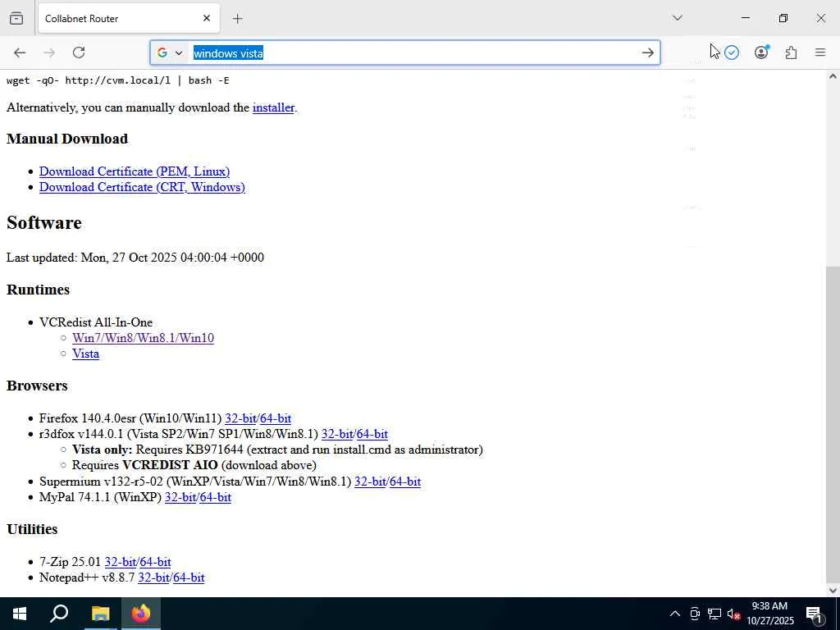Download Firefox 140.4.0esr 64-bit
Image resolution: width=840 pixels, height=630 pixels.
pyautogui.click(x=276, y=418)
